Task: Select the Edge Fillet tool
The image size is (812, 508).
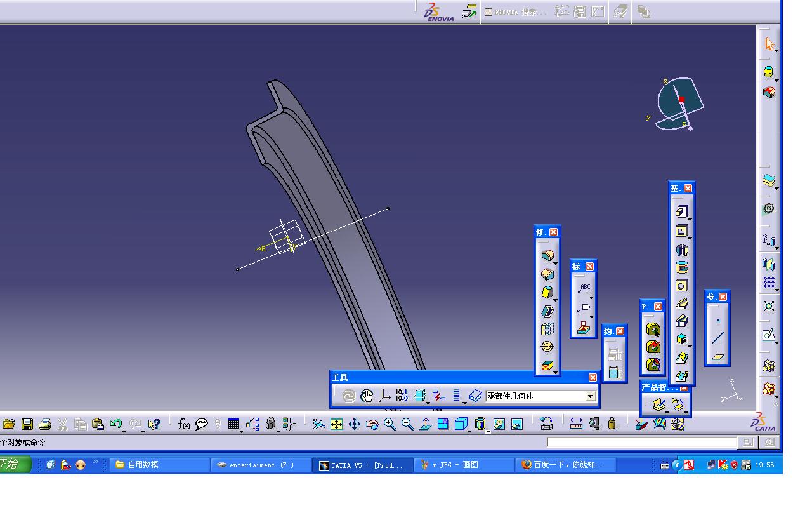Action: coord(547,255)
